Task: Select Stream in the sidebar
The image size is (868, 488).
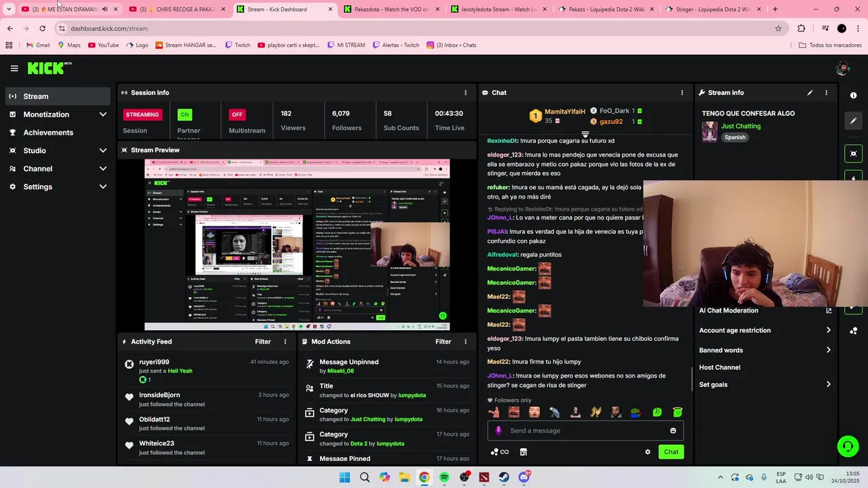Action: click(x=58, y=96)
